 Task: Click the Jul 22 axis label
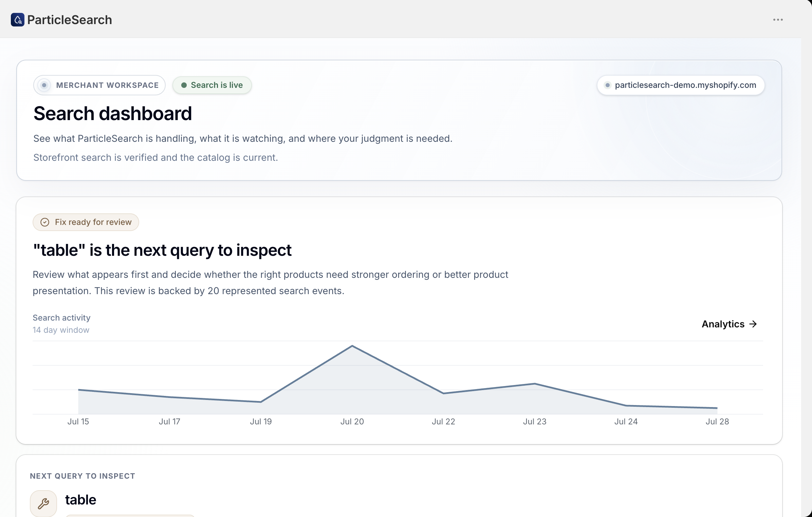tap(443, 422)
